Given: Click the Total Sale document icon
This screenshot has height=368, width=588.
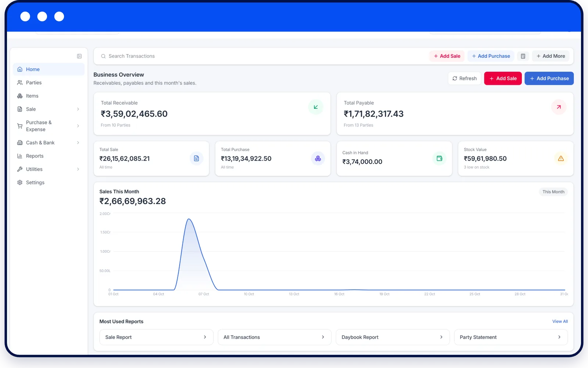Looking at the screenshot, I should (x=196, y=158).
